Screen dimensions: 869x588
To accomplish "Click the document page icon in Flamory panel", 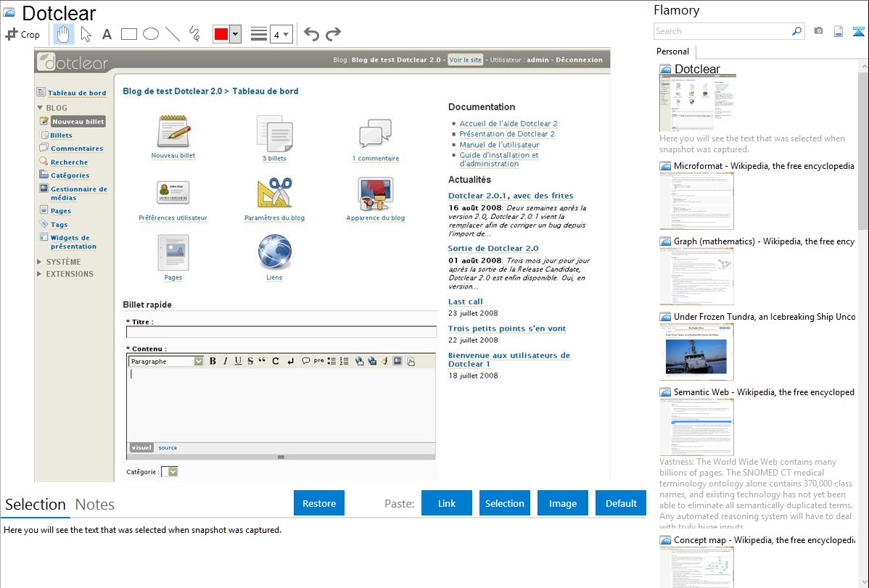I will (x=839, y=31).
